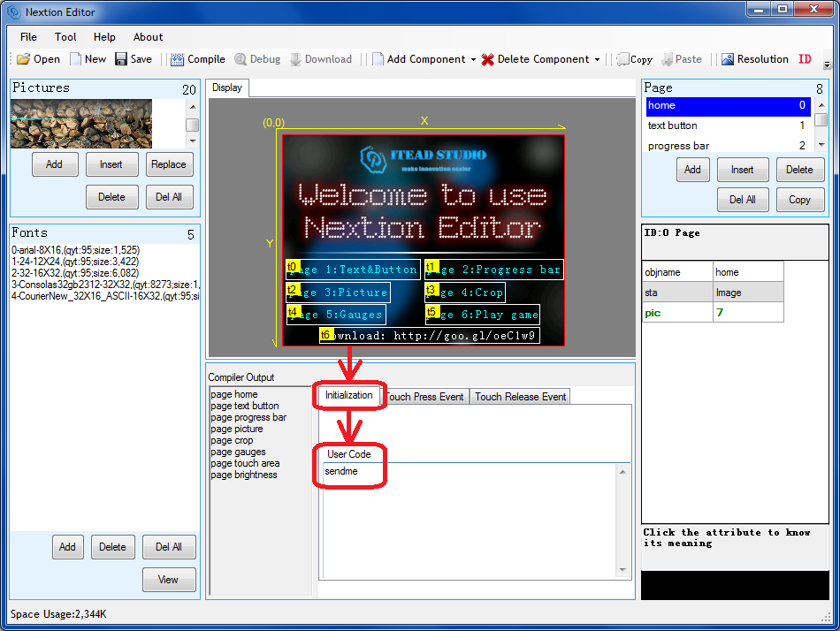The height and width of the screenshot is (631, 840).
Task: Open toolbar overflow options arrow
Action: click(x=827, y=65)
